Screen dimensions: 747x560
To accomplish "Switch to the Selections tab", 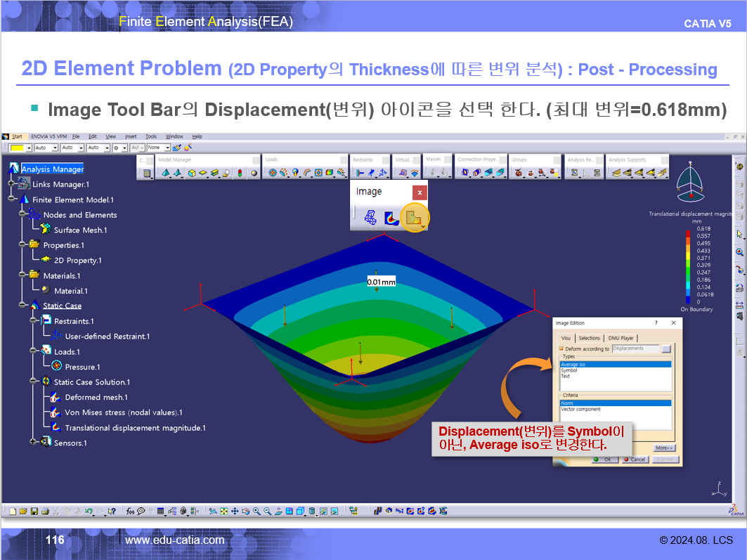I will (x=589, y=338).
